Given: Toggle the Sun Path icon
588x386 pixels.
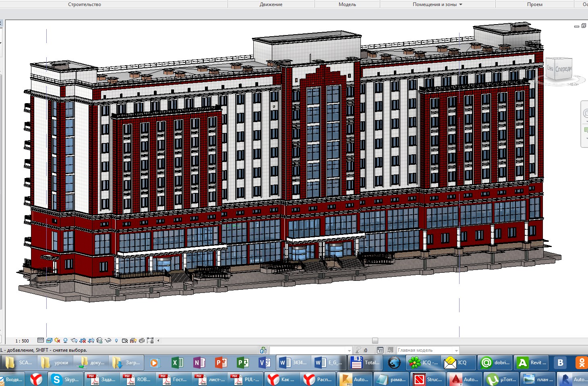Looking at the screenshot, I should pos(57,340).
